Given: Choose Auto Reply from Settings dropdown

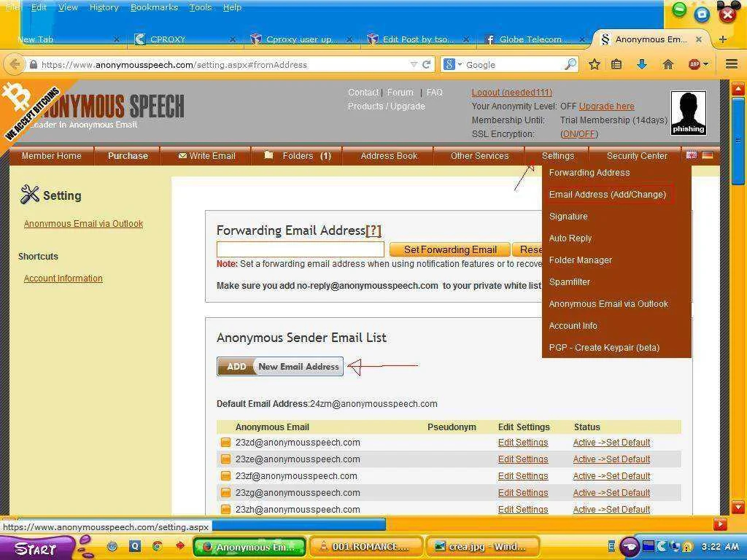Looking at the screenshot, I should click(570, 238).
